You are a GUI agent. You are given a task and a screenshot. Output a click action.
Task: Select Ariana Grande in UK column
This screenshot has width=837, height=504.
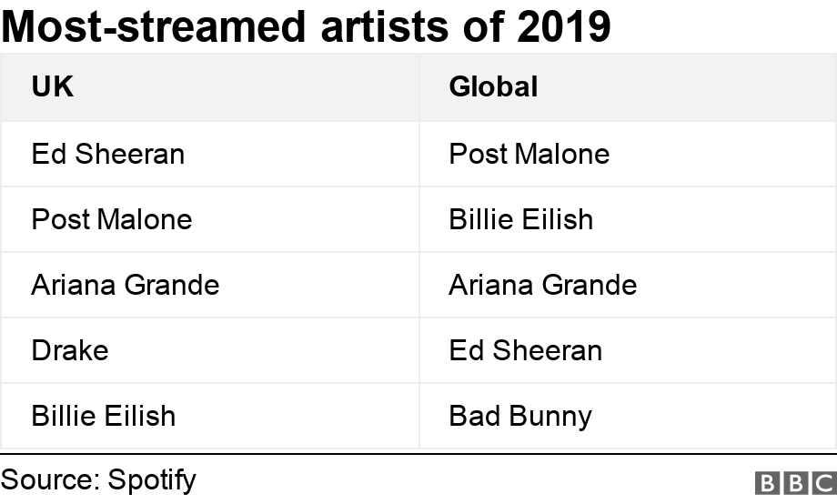click(126, 285)
